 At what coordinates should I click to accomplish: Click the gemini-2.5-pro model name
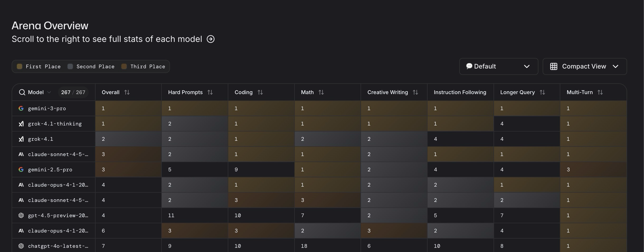50,169
